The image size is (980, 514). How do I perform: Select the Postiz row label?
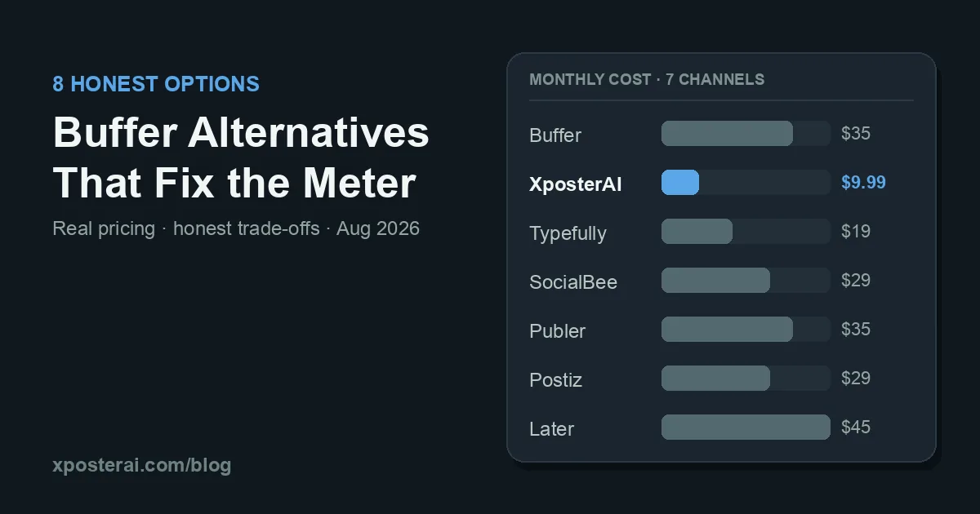(x=555, y=379)
